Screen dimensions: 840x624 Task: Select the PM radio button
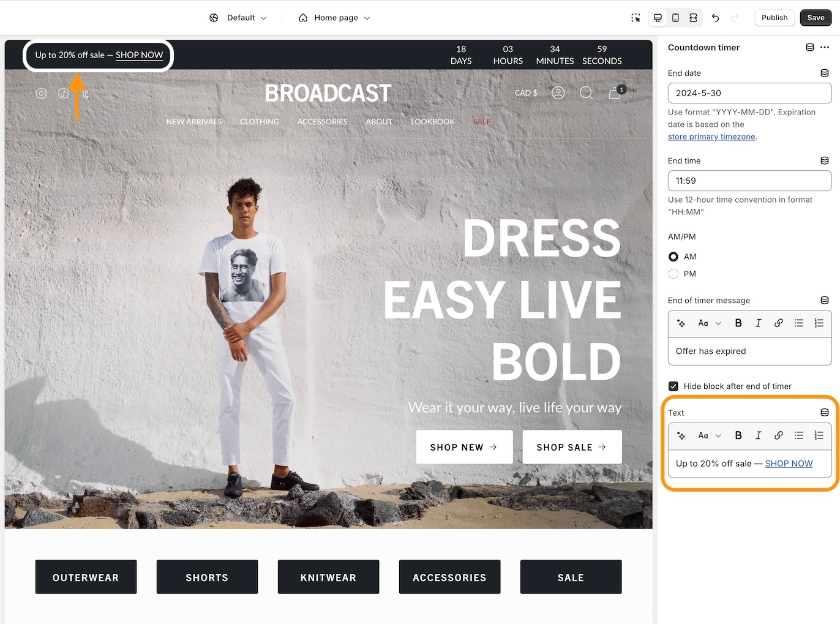pyautogui.click(x=673, y=274)
